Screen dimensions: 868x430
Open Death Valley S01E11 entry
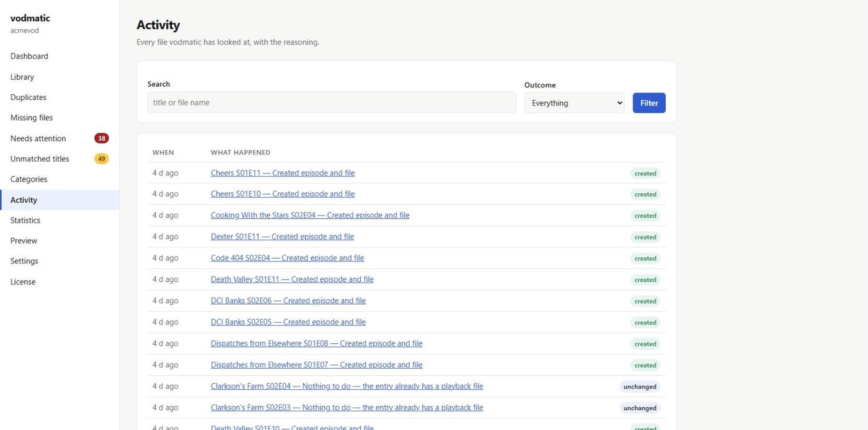[292, 279]
